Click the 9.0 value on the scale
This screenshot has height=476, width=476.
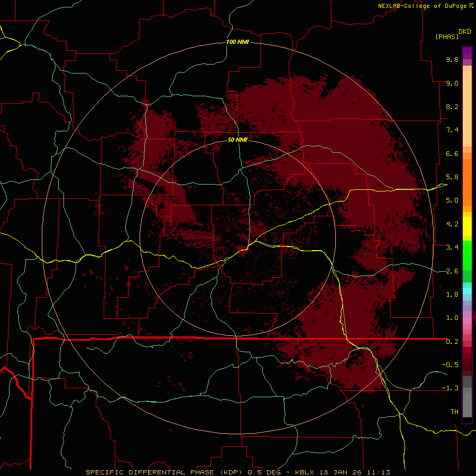[452, 83]
